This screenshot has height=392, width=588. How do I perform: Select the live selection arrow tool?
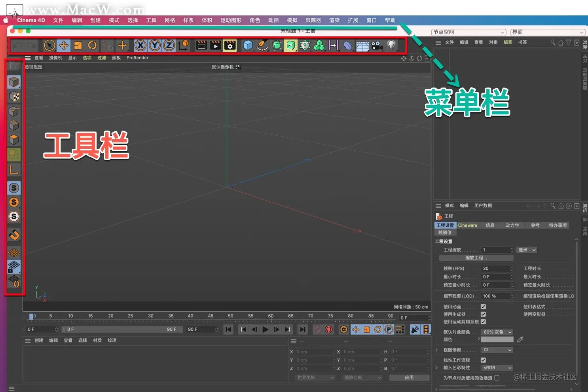(49, 45)
